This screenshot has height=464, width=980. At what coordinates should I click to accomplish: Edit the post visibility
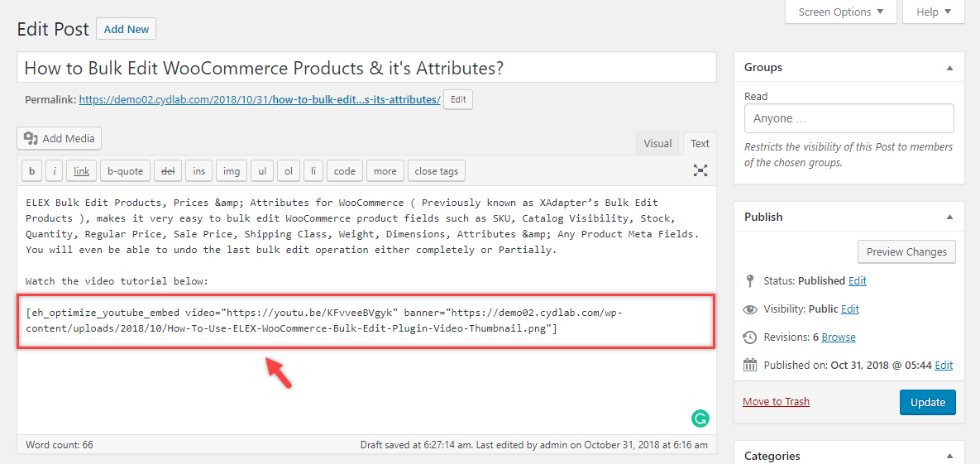click(850, 309)
